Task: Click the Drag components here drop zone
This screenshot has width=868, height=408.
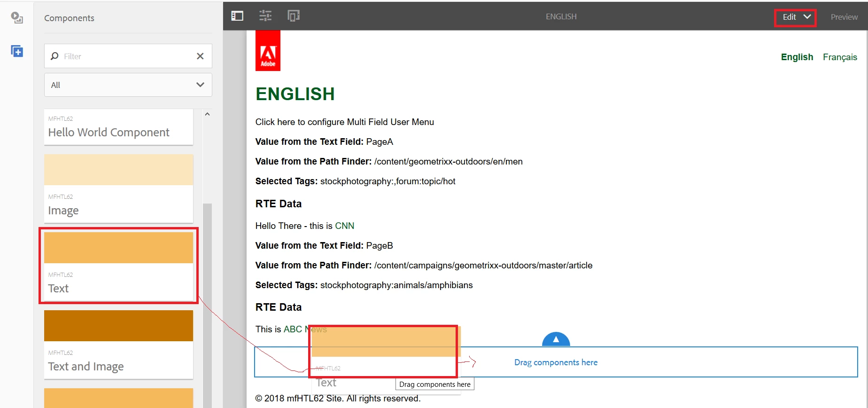Action: click(x=556, y=362)
